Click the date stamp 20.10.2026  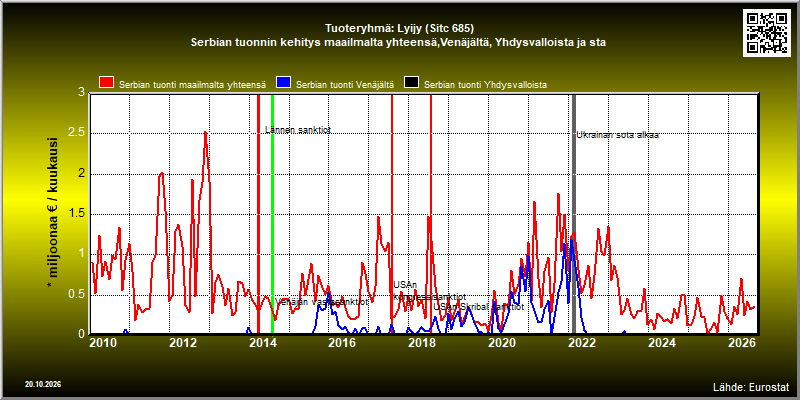point(43,384)
